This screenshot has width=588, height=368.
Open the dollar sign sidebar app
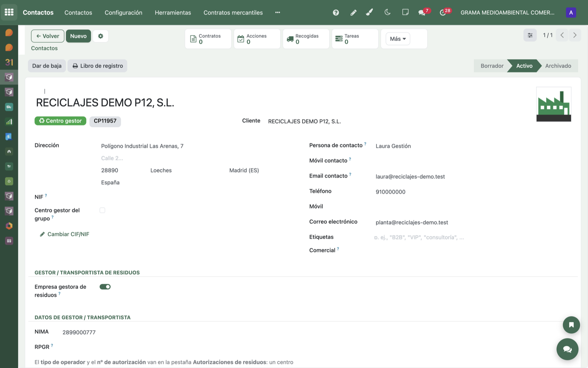coord(9,137)
